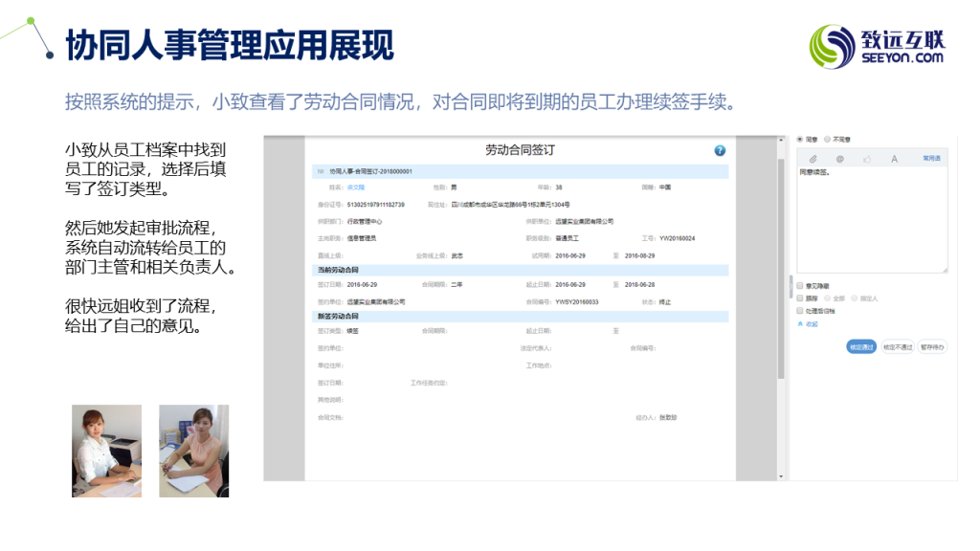Click the blue help question mark icon
980x551 pixels.
click(720, 150)
